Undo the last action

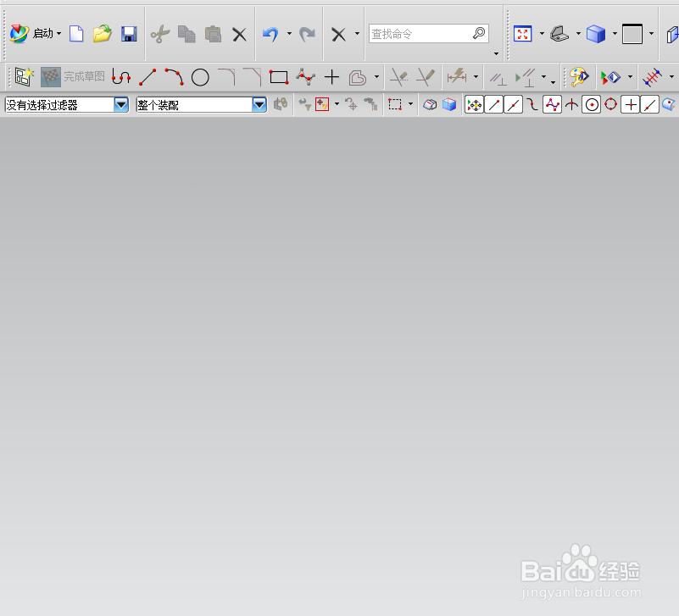tap(270, 34)
